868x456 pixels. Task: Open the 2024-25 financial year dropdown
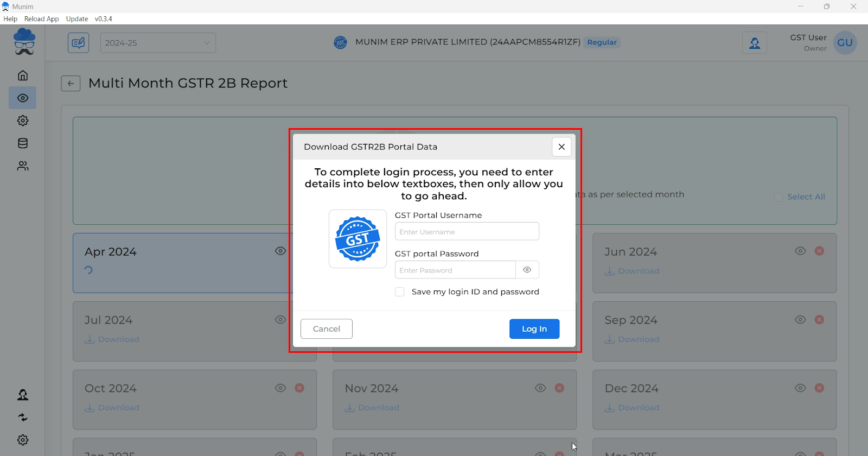click(158, 43)
